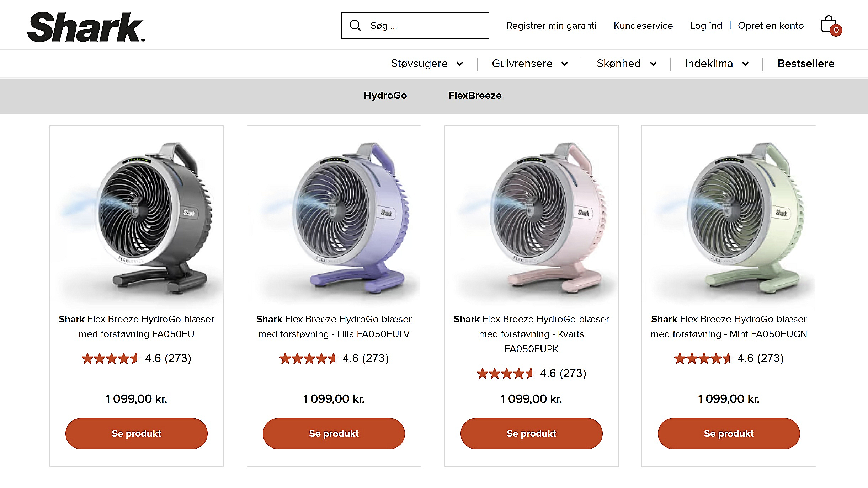The height and width of the screenshot is (488, 868).
Task: Open the shopping cart
Action: click(828, 24)
